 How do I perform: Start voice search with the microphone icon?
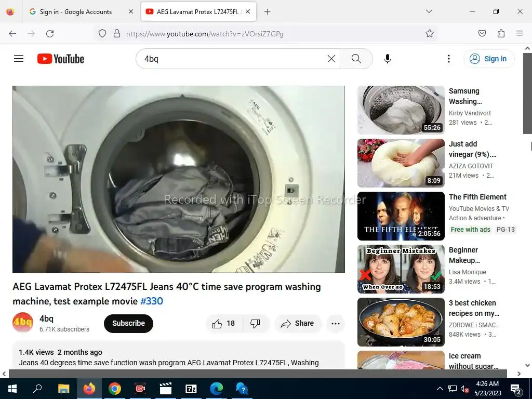(388, 59)
